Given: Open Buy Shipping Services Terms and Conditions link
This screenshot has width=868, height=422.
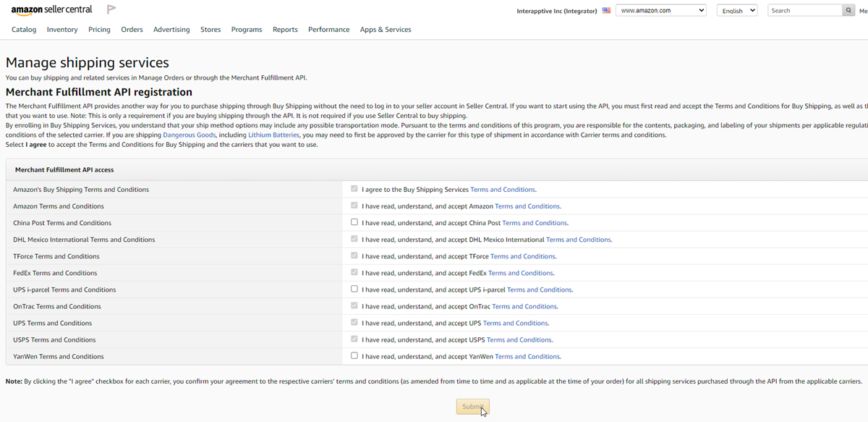Looking at the screenshot, I should coord(503,190).
